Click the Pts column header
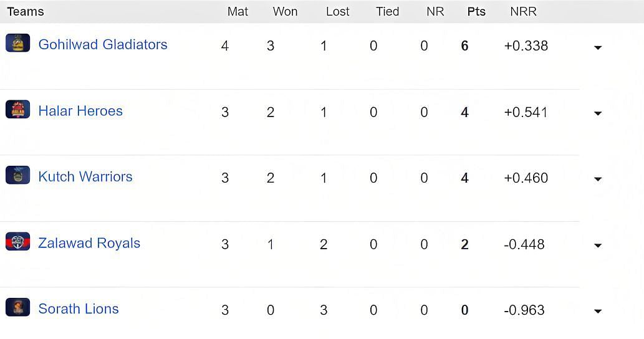This screenshot has height=339, width=644. point(476,11)
